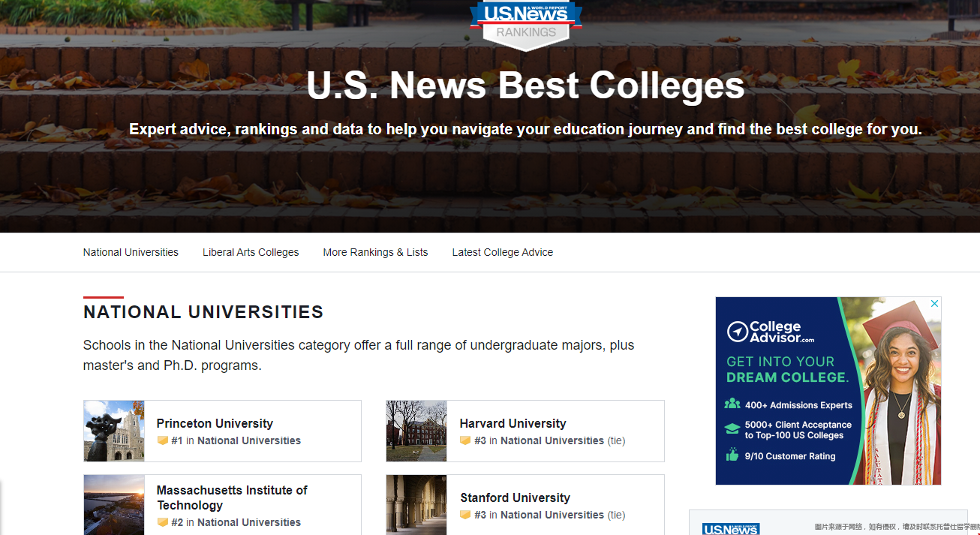980x535 pixels.
Task: Click National Universities under MIT ranking
Action: (249, 522)
